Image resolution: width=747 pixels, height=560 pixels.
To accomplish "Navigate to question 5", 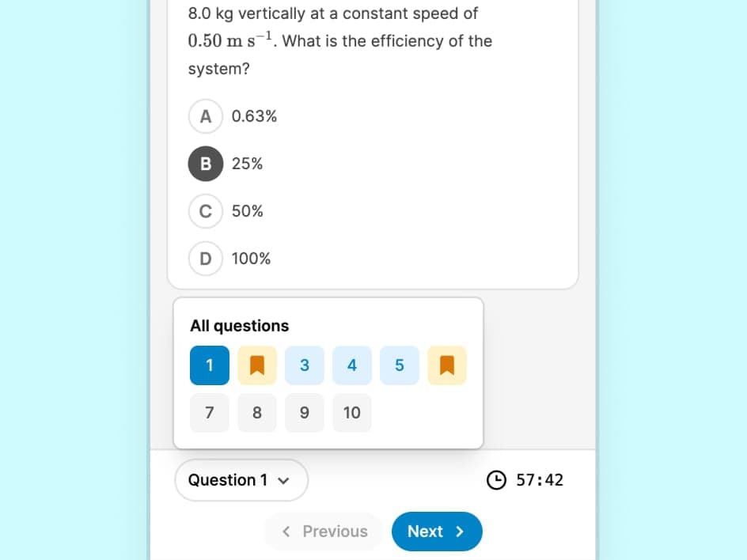I will point(400,365).
